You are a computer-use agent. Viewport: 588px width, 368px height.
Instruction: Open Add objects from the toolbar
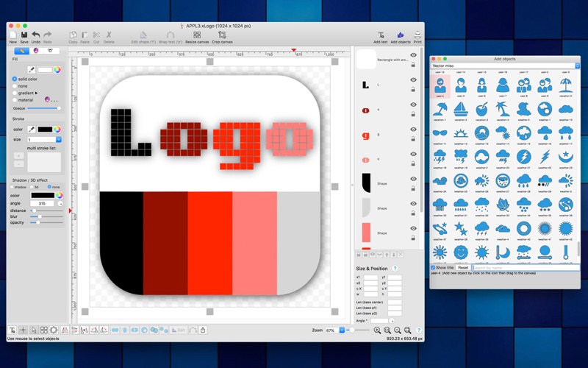click(400, 35)
